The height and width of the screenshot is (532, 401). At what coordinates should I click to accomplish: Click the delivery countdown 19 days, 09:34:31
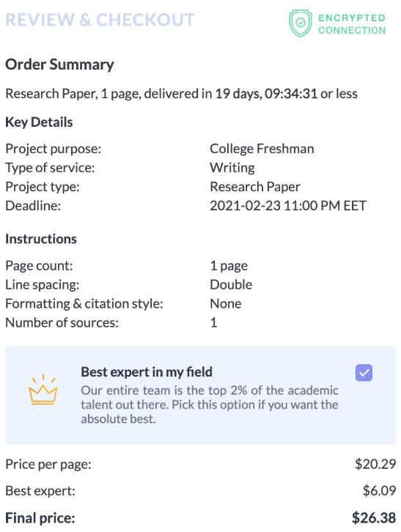266,94
